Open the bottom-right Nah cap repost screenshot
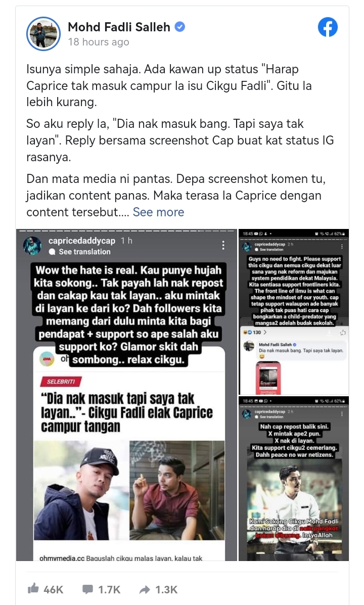 pos(294,479)
